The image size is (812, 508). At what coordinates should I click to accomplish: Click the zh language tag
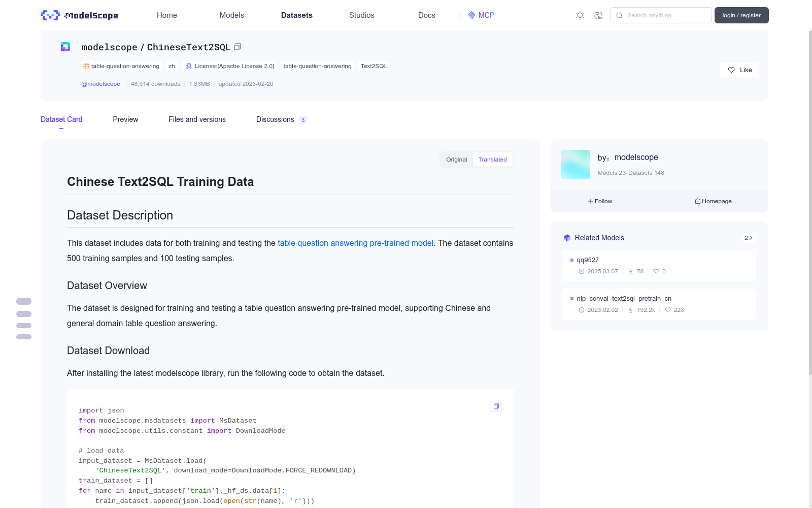pos(172,66)
